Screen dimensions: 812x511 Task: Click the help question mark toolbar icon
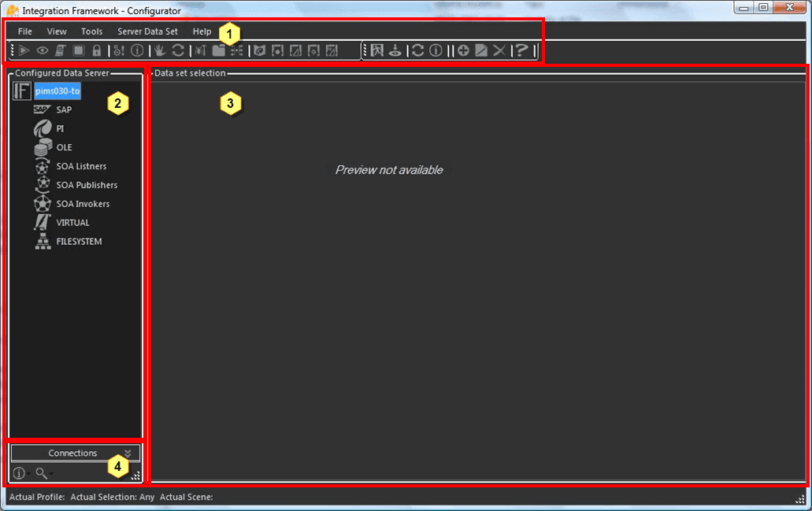[521, 50]
